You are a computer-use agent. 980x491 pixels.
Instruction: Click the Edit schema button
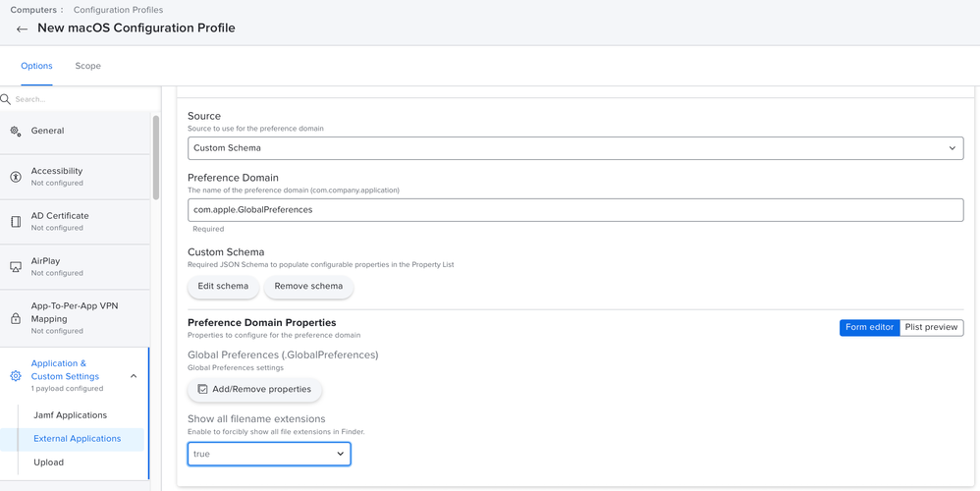coord(223,286)
